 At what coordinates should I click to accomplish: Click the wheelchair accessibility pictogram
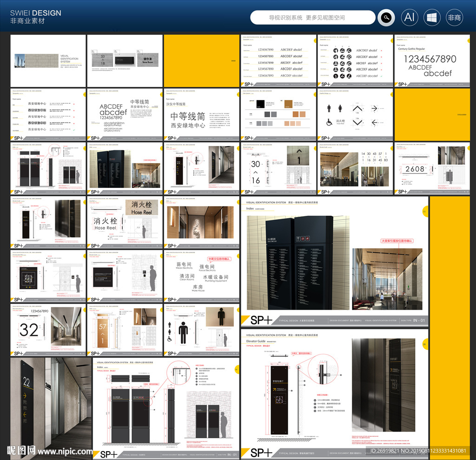tap(330, 122)
